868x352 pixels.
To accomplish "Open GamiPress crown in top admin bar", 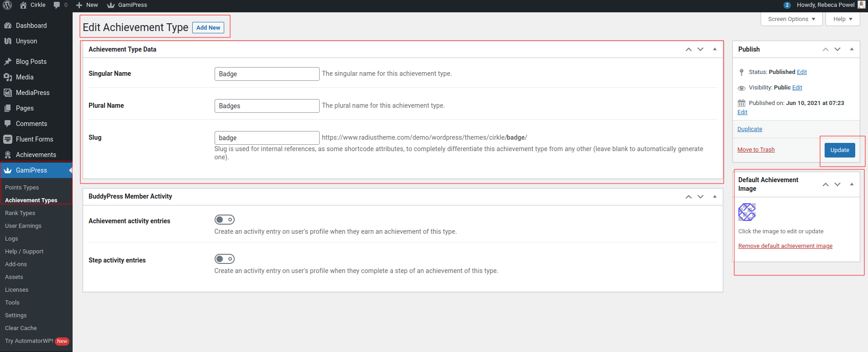I will click(x=111, y=5).
